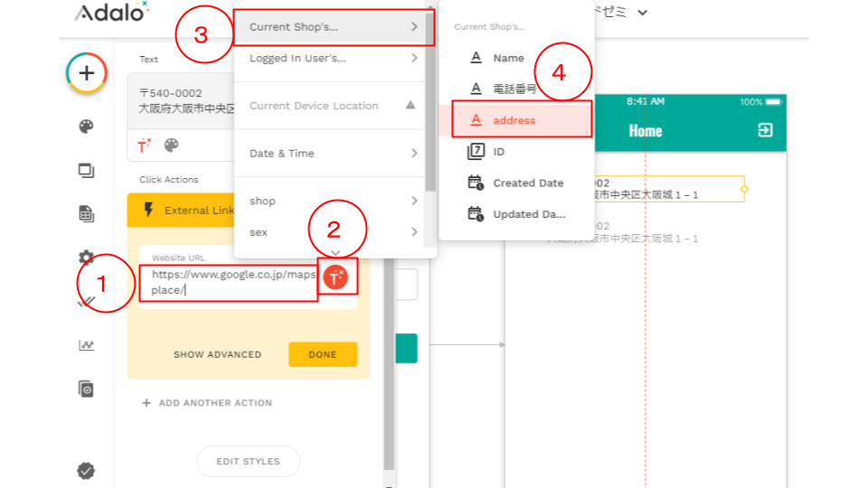Viewport: 868px width, 488px height.
Task: Click the red magic text button in URL field
Action: click(x=335, y=277)
